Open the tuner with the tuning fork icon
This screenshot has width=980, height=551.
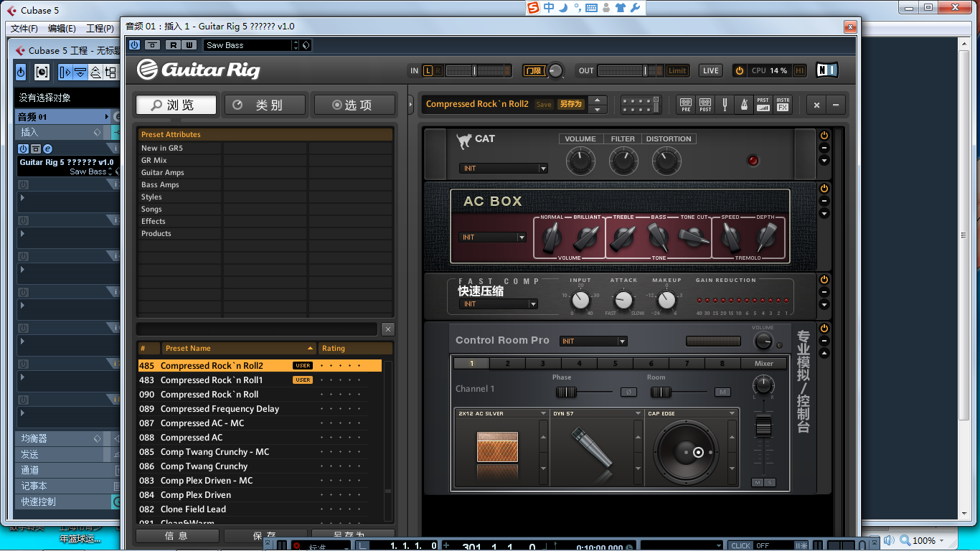click(x=725, y=105)
